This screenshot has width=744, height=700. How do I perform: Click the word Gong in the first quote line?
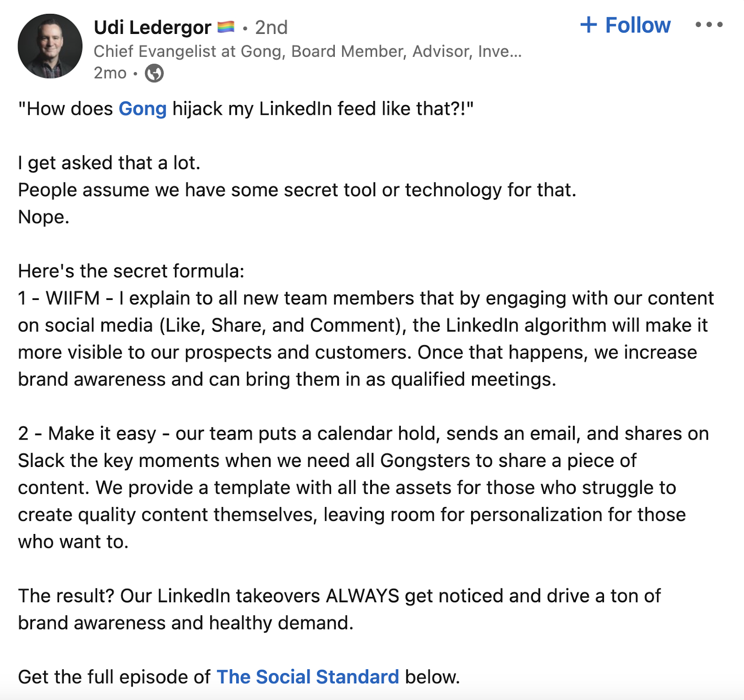(142, 109)
